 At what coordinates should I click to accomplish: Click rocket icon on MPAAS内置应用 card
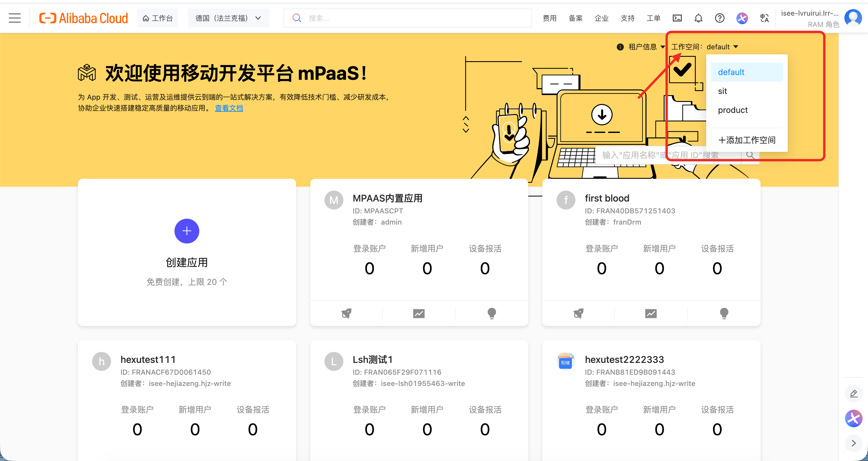pos(346,313)
